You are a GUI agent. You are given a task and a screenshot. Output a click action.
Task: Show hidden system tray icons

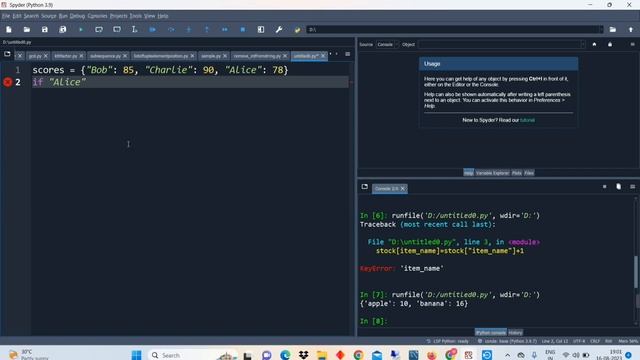pyautogui.click(x=507, y=355)
